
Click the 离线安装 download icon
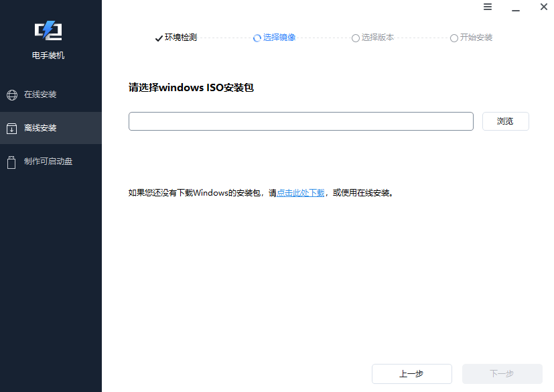click(x=11, y=128)
